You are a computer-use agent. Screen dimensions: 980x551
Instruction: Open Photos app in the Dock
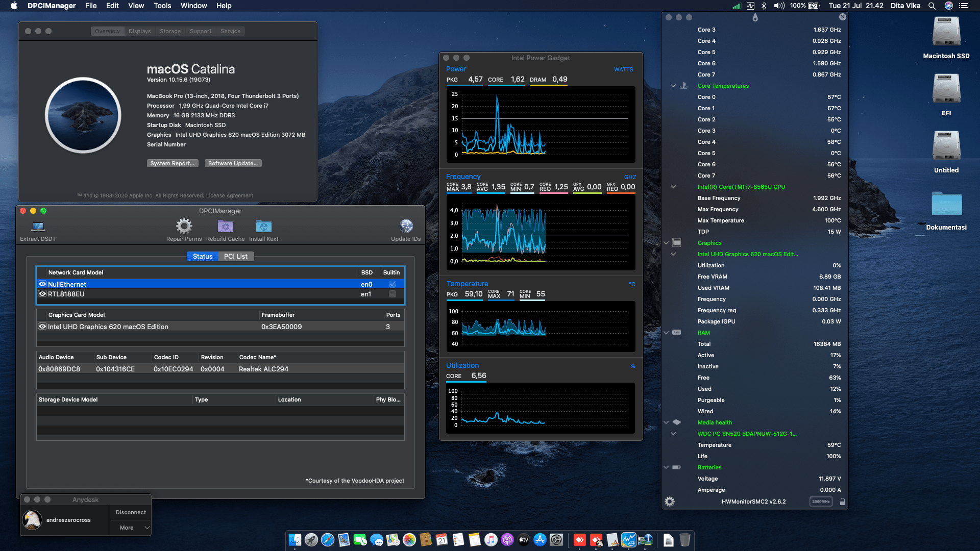[409, 540]
